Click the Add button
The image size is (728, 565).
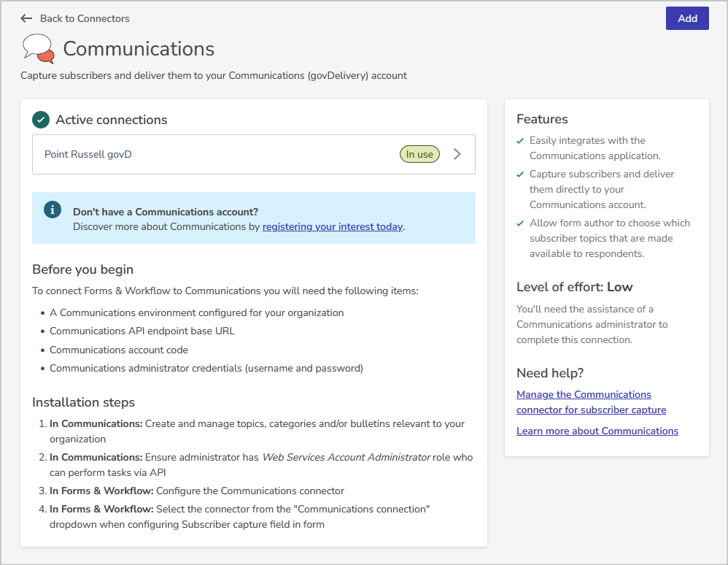click(687, 18)
